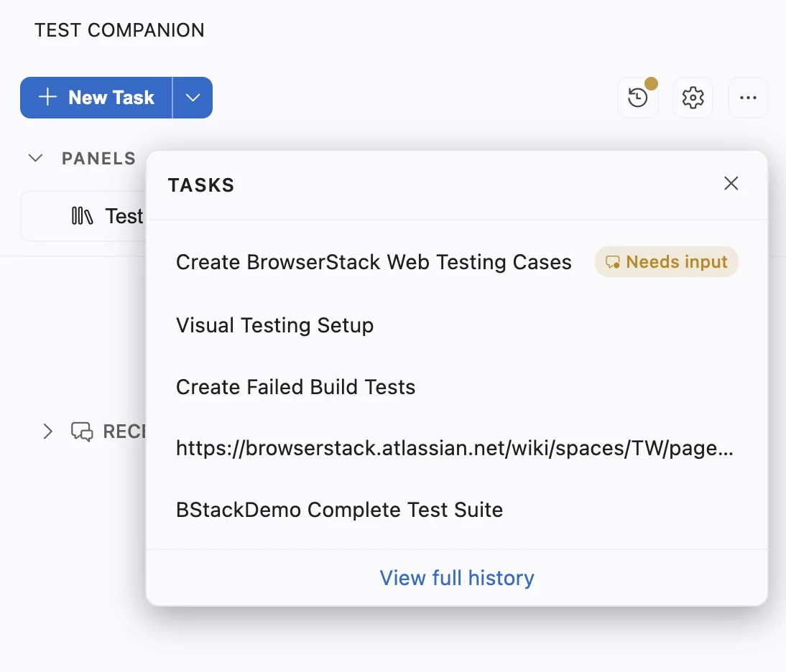Click View full history link
Viewport: 786px width, 672px height.
coord(457,578)
